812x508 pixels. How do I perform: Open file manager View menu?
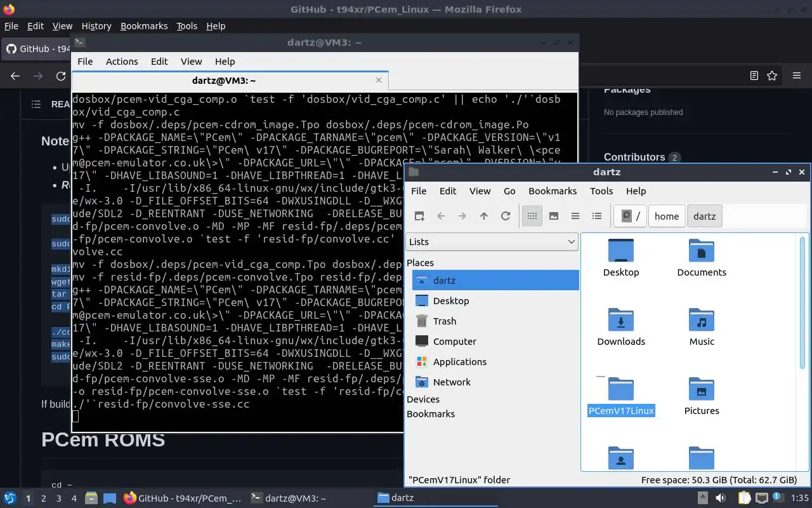click(480, 190)
